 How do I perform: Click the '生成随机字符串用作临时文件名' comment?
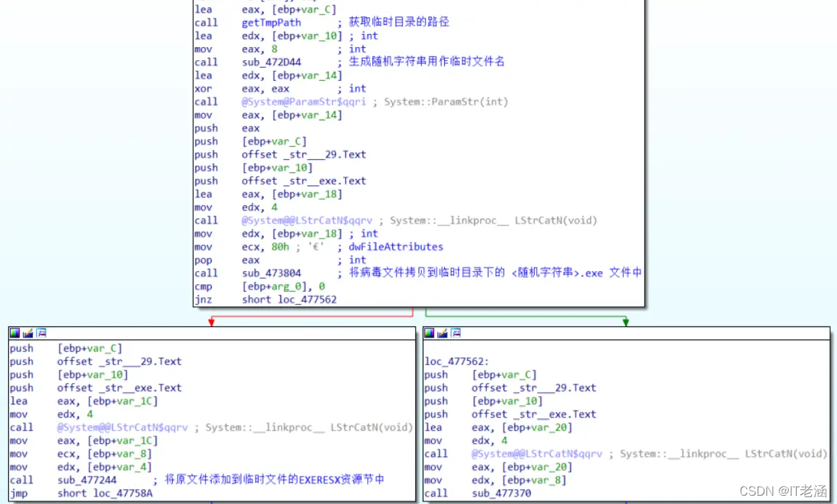coord(427,62)
